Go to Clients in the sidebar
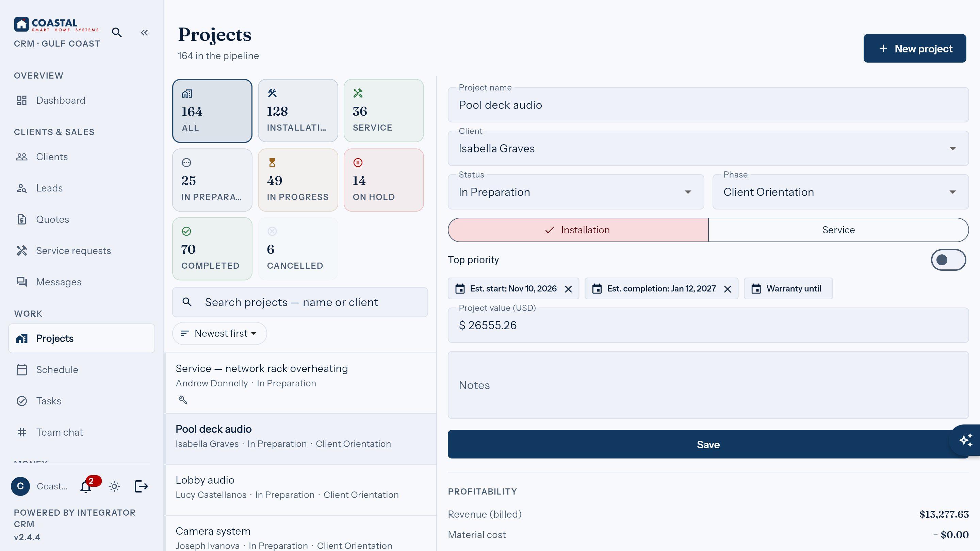Screen dimensions: 980x551 click(82, 157)
